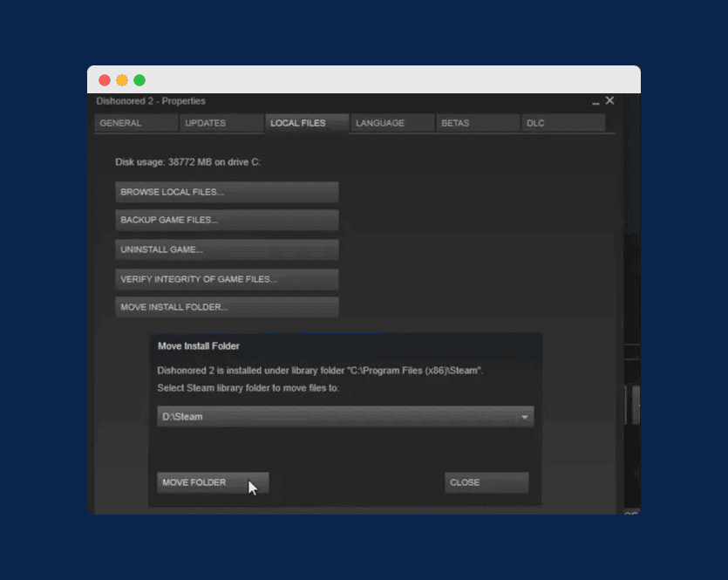
Task: Switch to the Betas tab
Action: (477, 123)
